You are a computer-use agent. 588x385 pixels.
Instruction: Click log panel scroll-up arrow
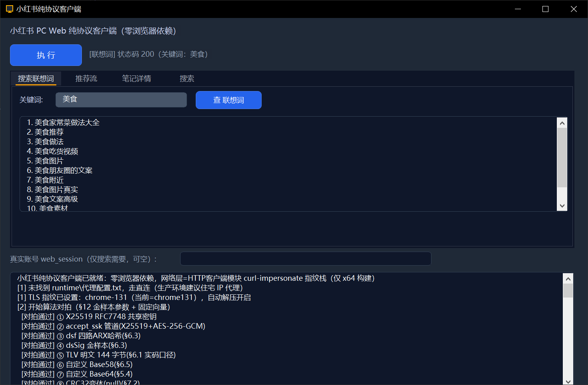[568, 278]
